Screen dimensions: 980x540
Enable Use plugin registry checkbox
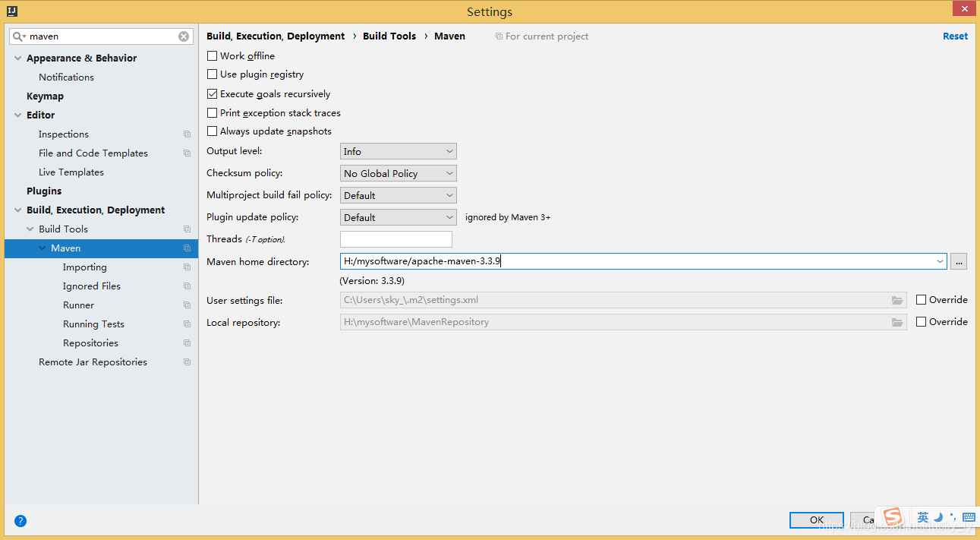[x=212, y=74]
